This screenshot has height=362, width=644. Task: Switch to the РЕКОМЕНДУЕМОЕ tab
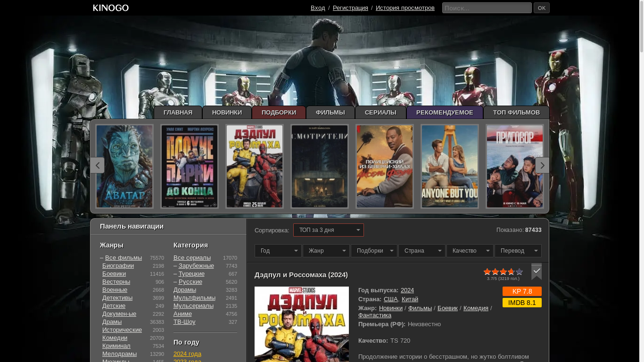445,113
